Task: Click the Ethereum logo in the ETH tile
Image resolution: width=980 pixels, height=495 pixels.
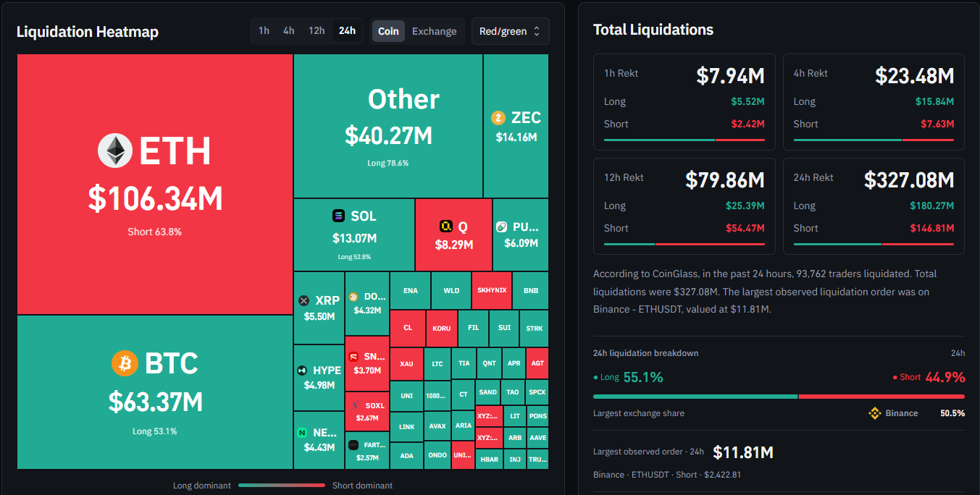Action: tap(115, 151)
